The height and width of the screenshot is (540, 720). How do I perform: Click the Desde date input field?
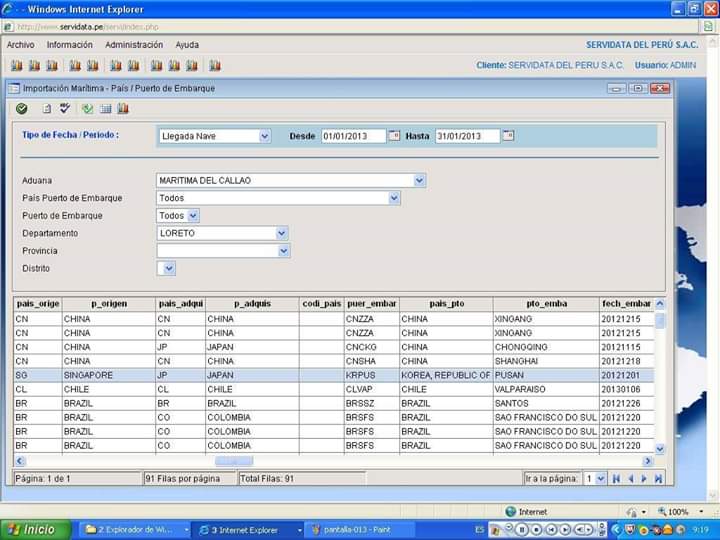[x=353, y=136]
